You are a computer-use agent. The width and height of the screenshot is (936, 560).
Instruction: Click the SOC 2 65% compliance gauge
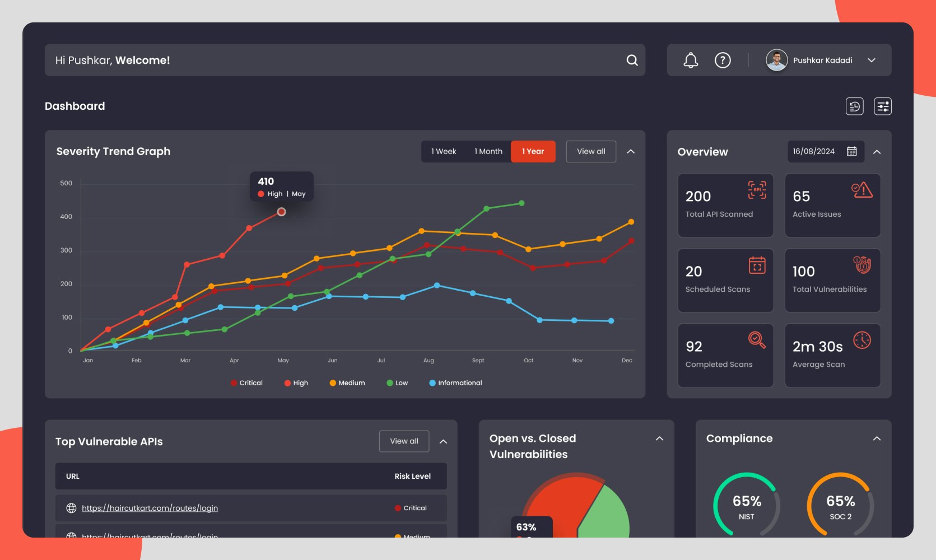[x=840, y=504]
